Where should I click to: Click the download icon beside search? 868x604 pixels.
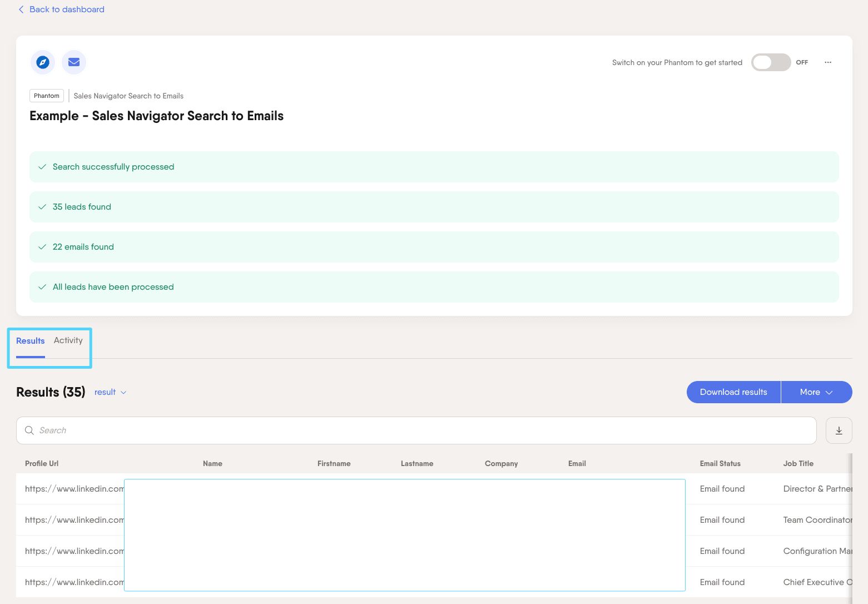point(839,430)
